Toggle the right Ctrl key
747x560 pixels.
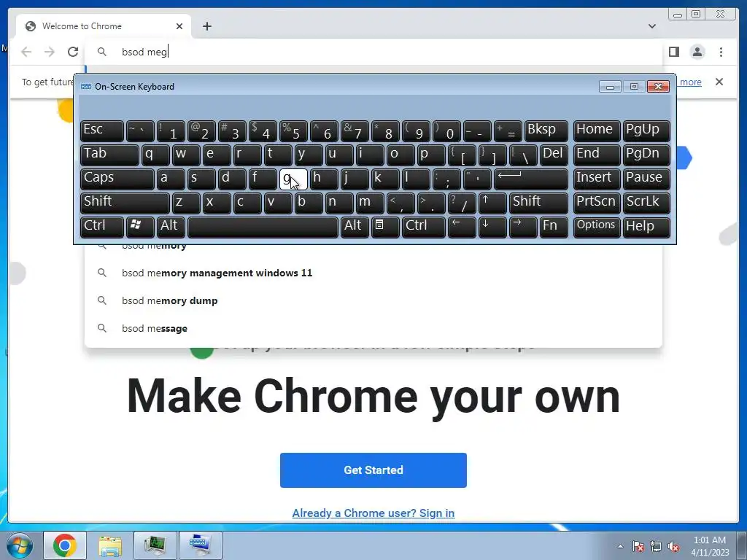tap(424, 227)
